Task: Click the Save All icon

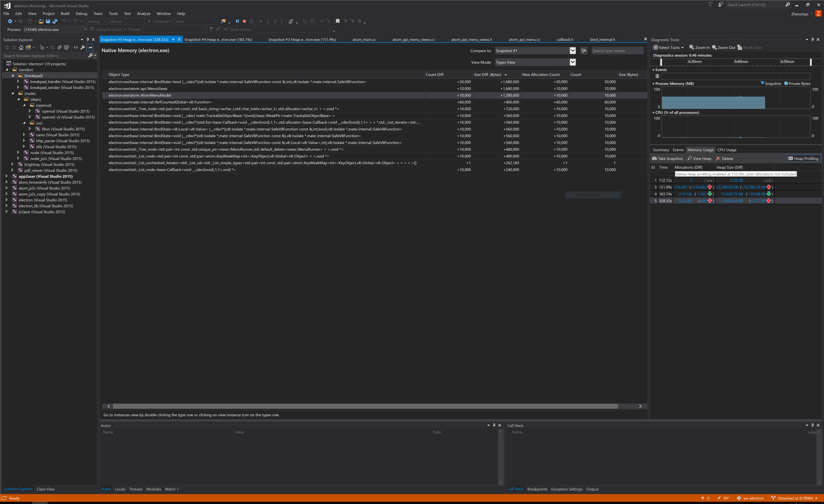Action: coord(55,22)
